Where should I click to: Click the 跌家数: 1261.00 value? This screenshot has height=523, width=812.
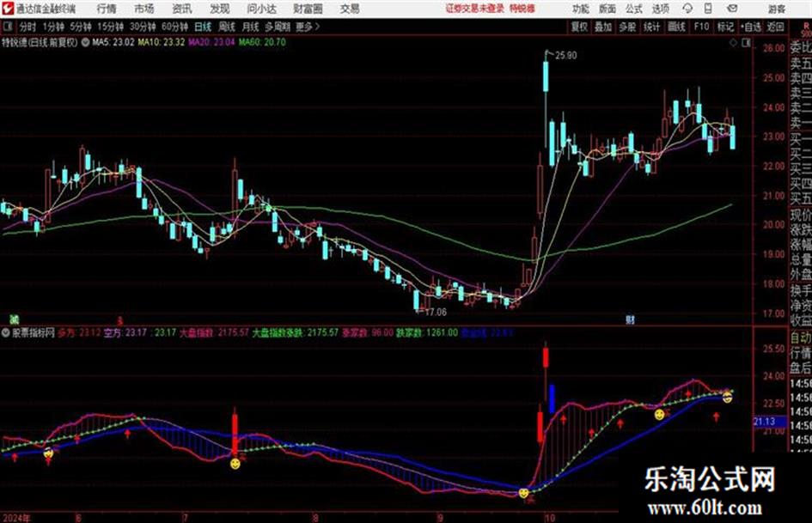pyautogui.click(x=427, y=332)
